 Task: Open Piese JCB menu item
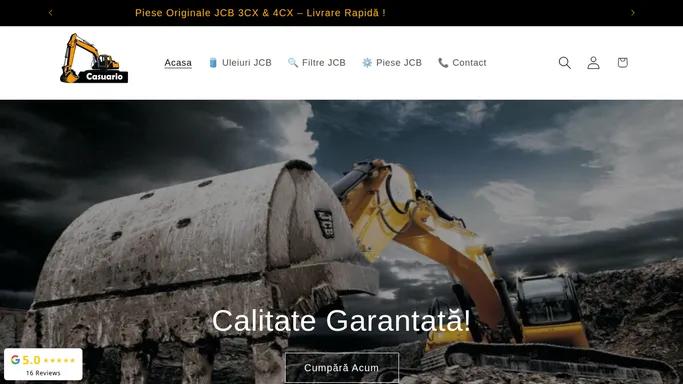coord(392,63)
